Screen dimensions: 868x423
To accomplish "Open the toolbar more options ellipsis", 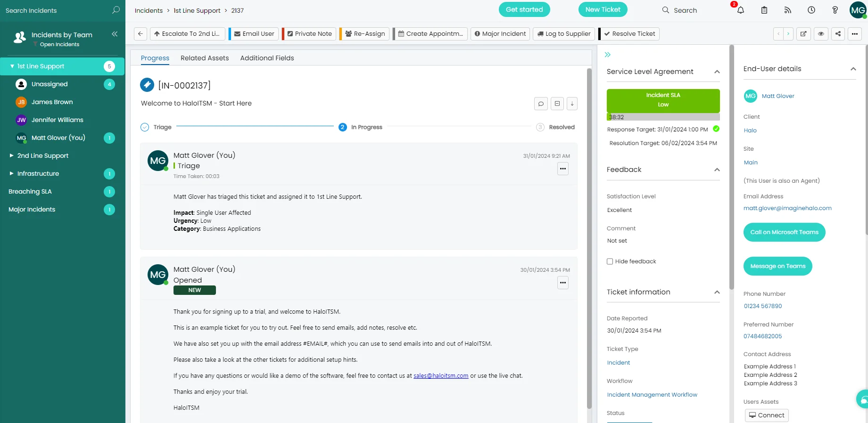I will (x=855, y=34).
